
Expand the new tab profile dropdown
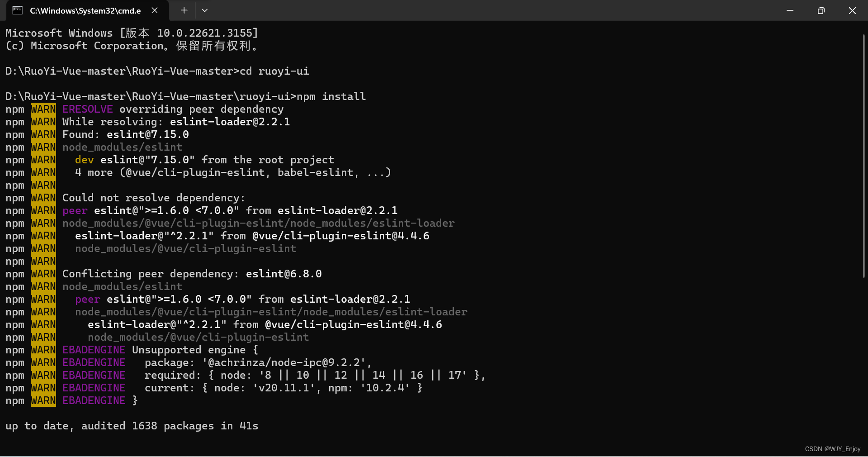205,10
